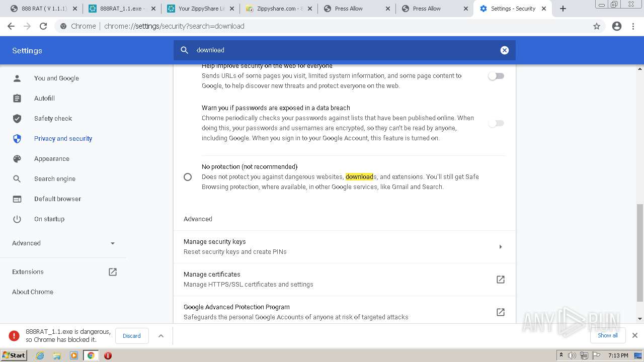Click the Autofill clipboard icon
Screen dimensions: 644x362
pos(17,99)
